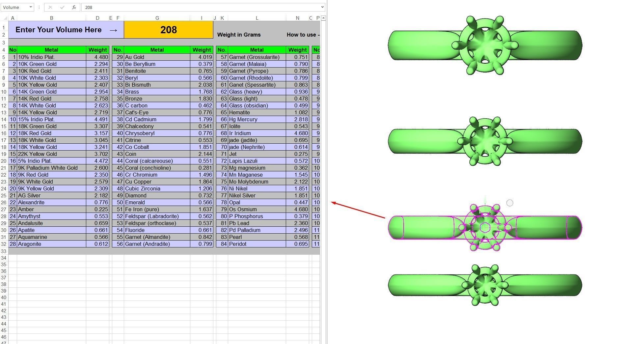The image size is (644, 344).
Task: Click the 'Weight in Grams' label
Action: (x=239, y=35)
